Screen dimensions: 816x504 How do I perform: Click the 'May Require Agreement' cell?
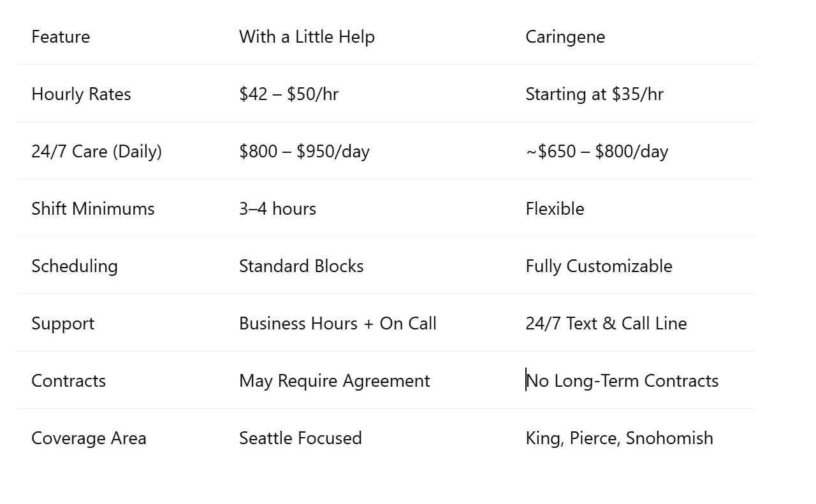point(335,381)
